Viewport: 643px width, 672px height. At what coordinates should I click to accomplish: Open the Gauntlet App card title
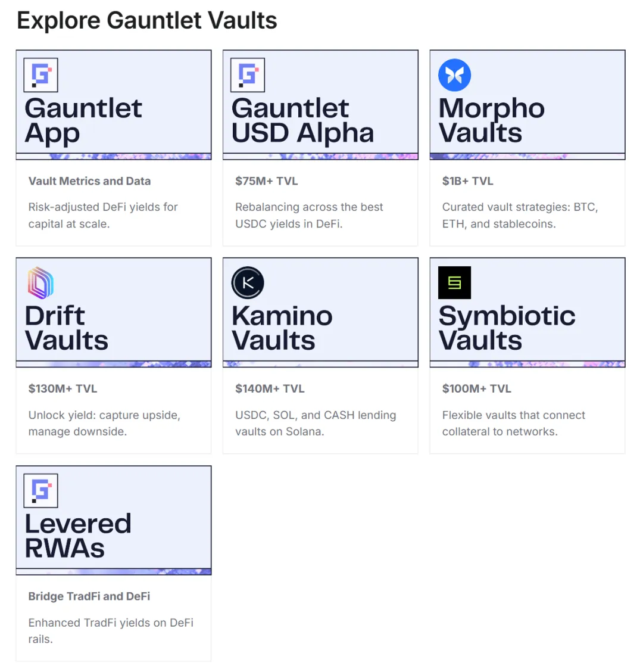click(83, 121)
